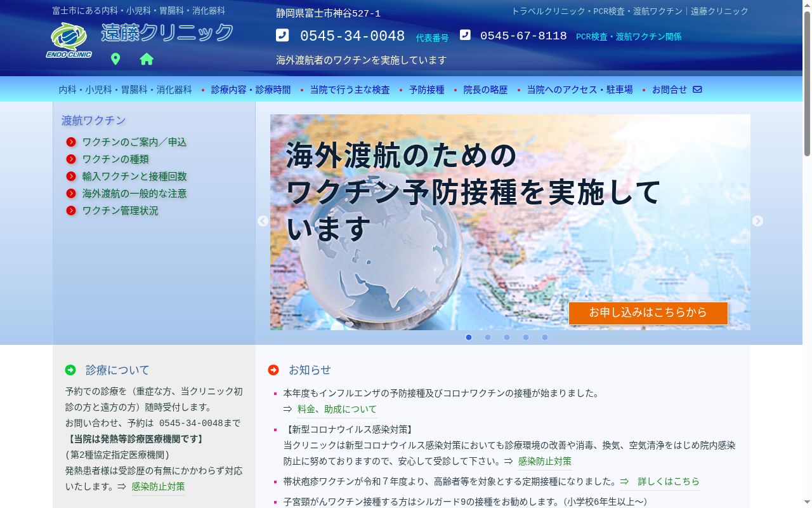Show the previous carousel slide arrow

point(263,221)
